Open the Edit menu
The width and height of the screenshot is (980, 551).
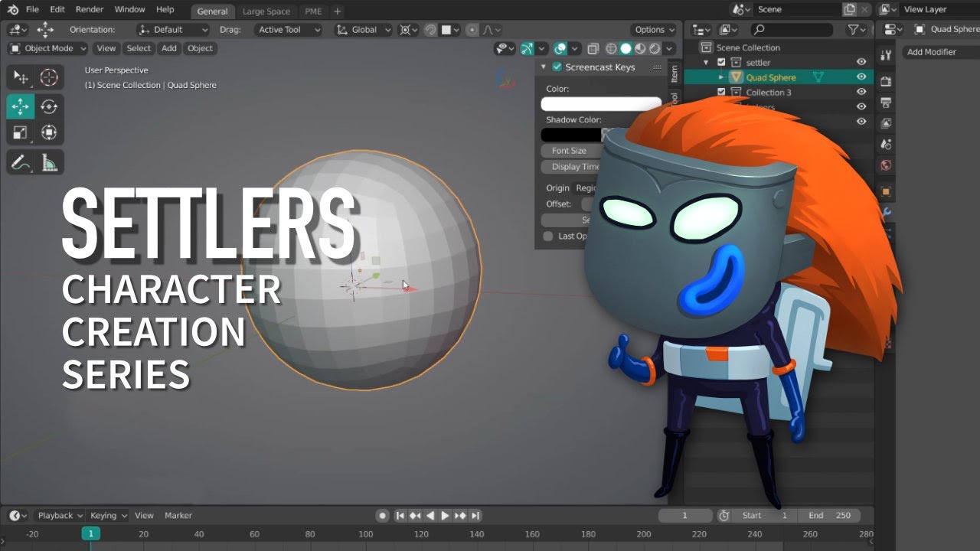point(57,10)
